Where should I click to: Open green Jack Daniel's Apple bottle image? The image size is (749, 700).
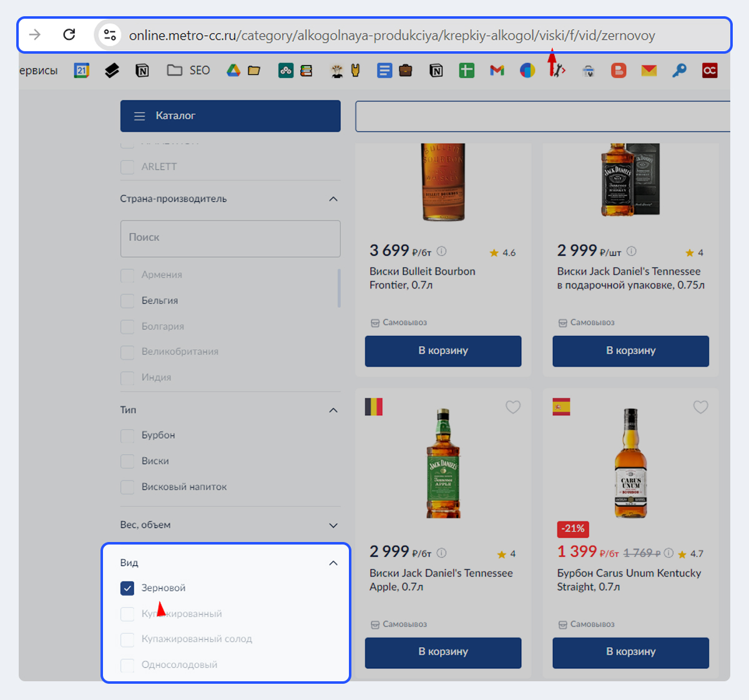(443, 463)
